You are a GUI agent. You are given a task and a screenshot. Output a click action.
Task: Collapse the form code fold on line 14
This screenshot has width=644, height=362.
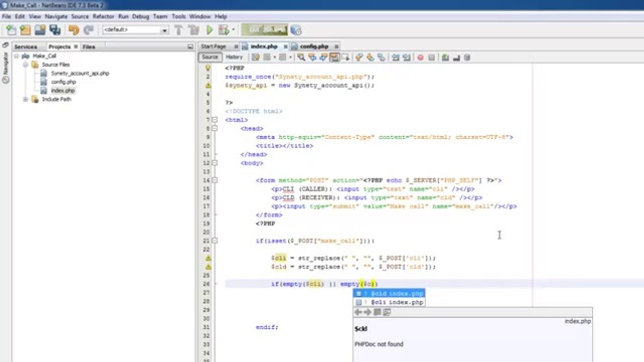[x=215, y=180]
